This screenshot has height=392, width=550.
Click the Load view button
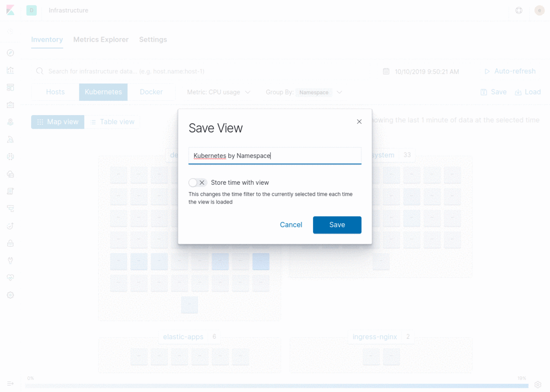pyautogui.click(x=528, y=92)
